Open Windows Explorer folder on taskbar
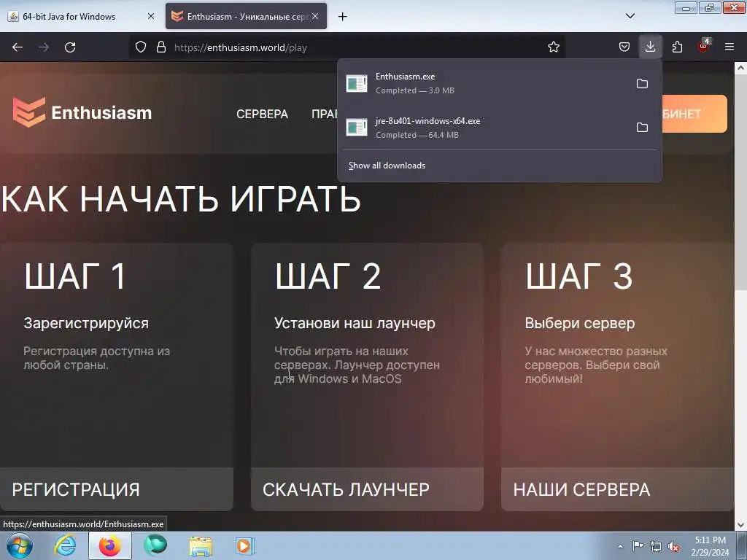Viewport: 747px width, 560px height. pos(201,545)
